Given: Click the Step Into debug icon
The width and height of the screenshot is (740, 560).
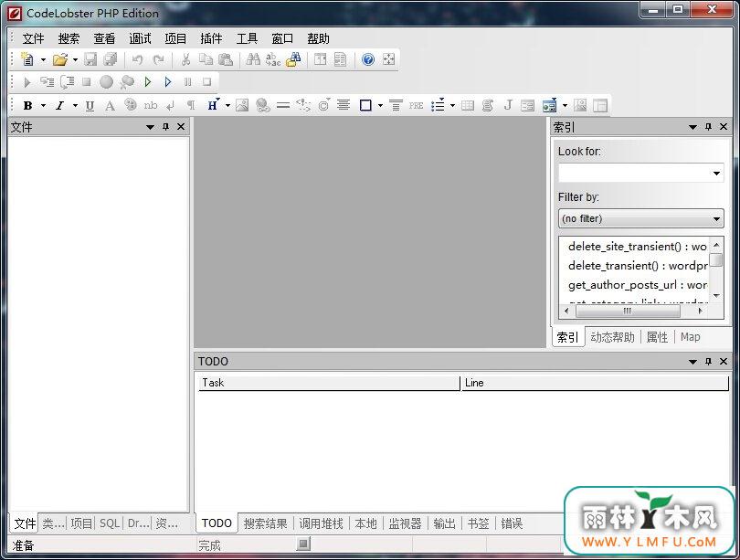Looking at the screenshot, I should point(47,82).
